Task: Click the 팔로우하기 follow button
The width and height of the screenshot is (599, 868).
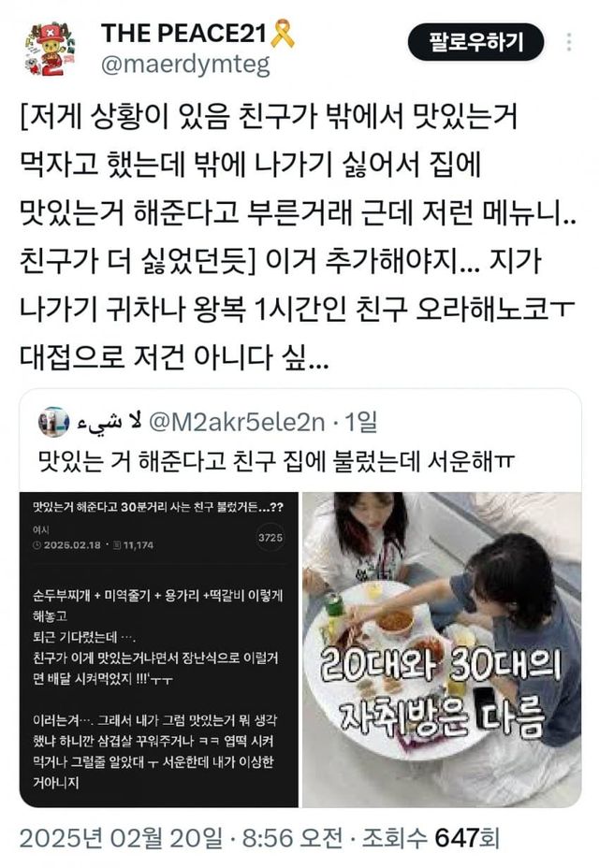Action: click(x=475, y=42)
